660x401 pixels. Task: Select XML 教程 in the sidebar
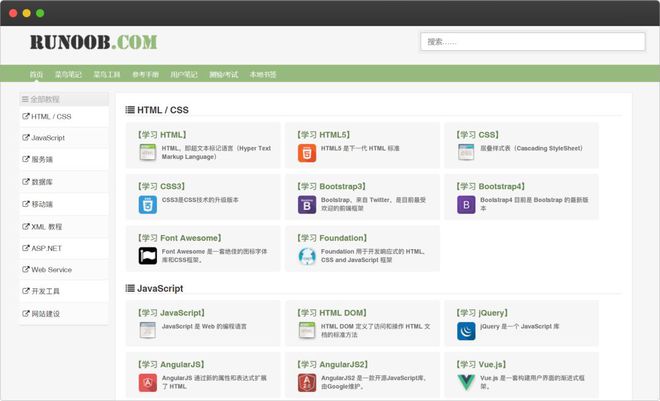64,226
